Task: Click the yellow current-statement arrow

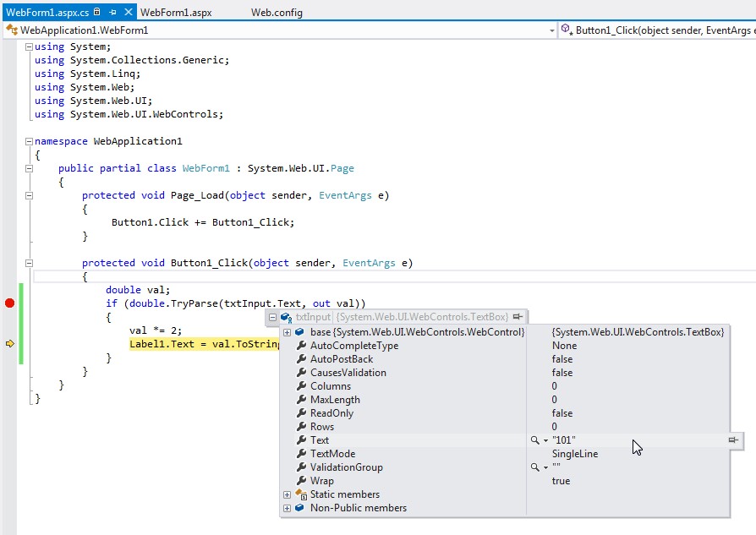Action: pos(9,344)
